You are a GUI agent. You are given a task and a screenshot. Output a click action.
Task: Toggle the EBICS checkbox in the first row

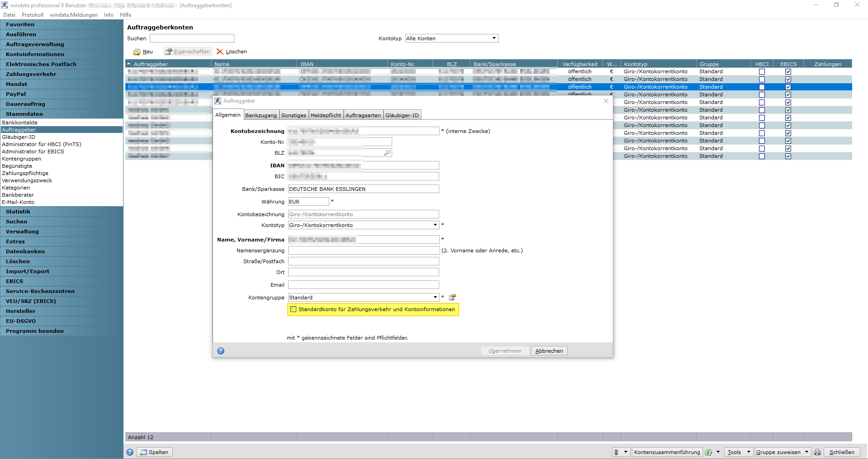pos(788,71)
